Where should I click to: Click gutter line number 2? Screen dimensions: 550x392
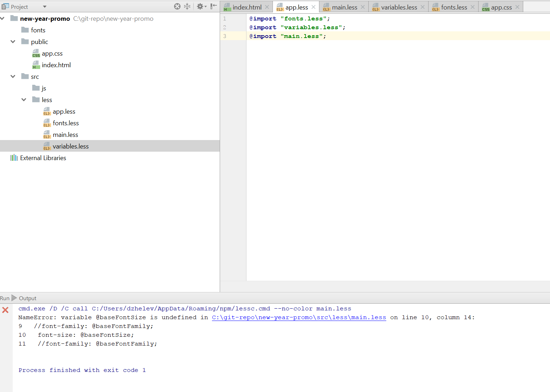pos(225,27)
